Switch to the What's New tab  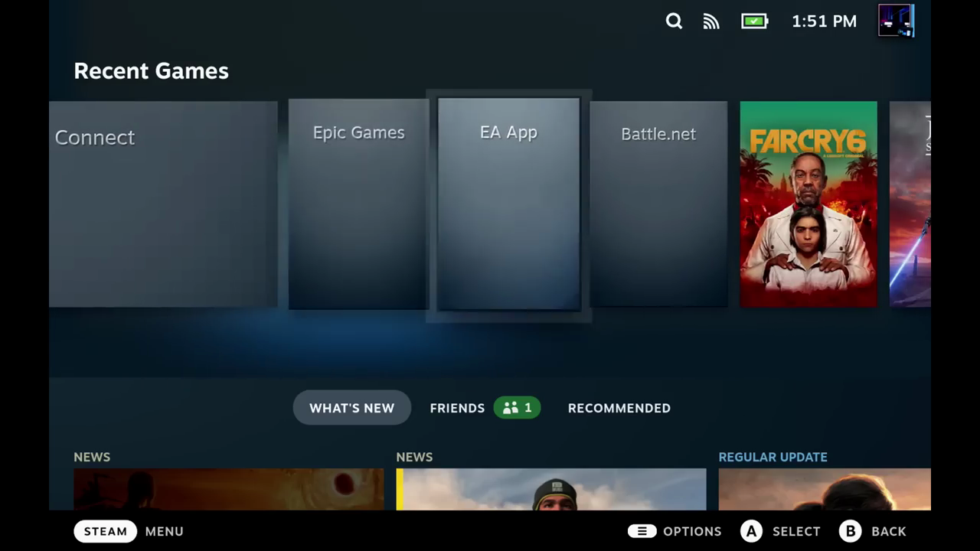[352, 408]
